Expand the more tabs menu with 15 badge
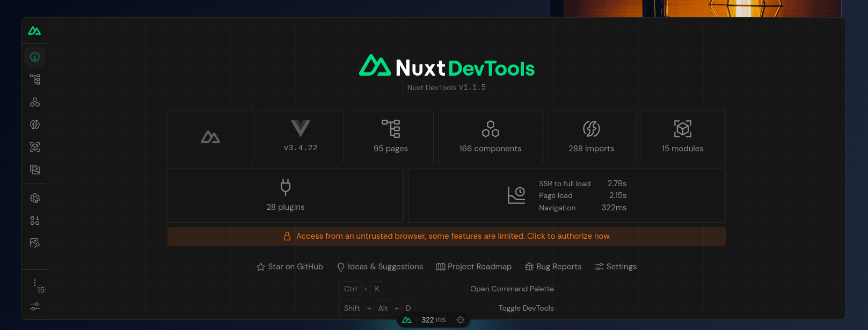The height and width of the screenshot is (330, 868). (x=35, y=284)
